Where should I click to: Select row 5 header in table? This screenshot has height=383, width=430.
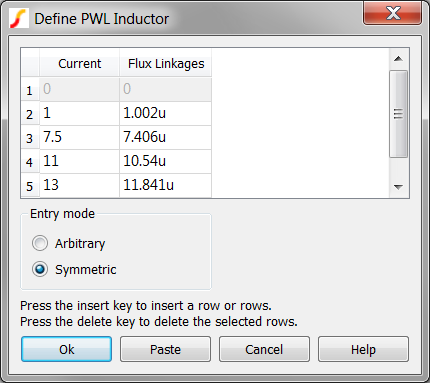tap(30, 186)
